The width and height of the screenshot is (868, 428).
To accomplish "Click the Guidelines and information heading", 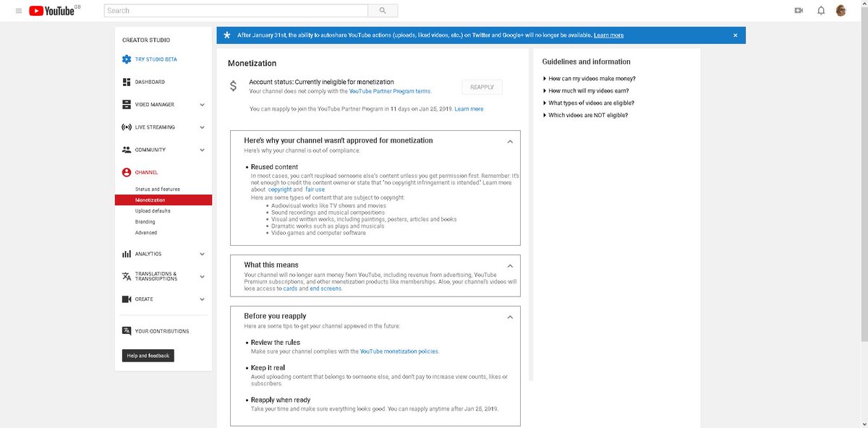I will tap(587, 62).
